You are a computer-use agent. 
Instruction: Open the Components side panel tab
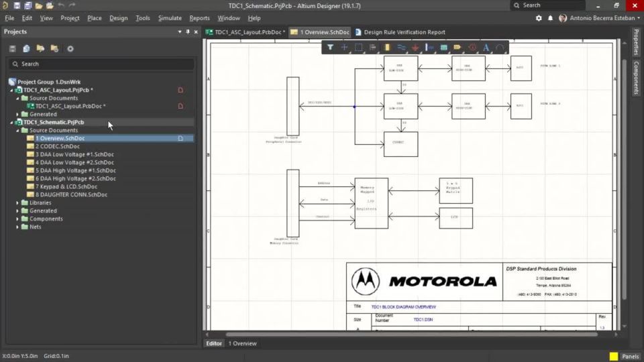(636, 78)
